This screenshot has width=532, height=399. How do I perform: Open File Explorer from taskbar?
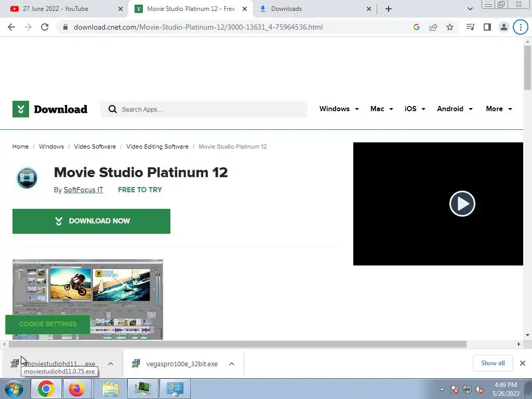[x=111, y=389]
